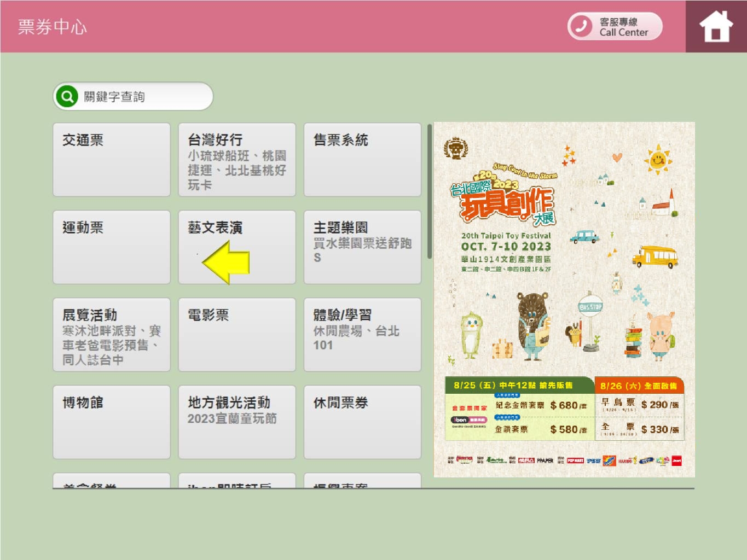Click the green search magnifier icon
Viewport: 747px width, 560px height.
tap(67, 97)
